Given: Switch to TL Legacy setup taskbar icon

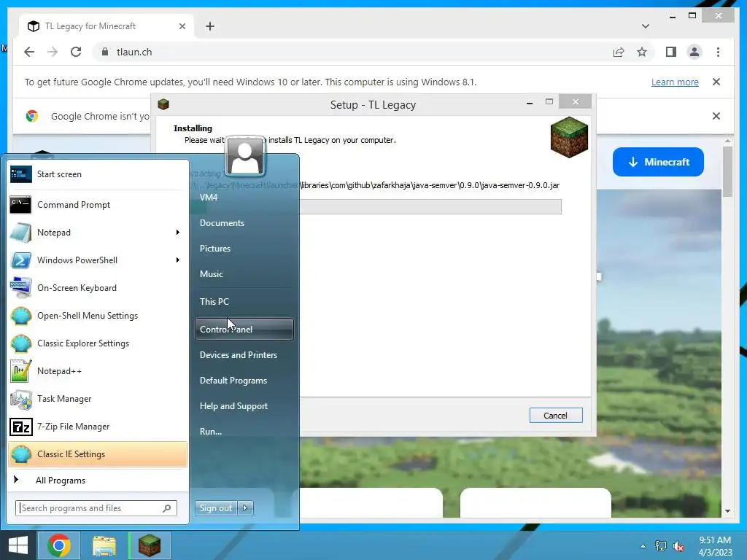Looking at the screenshot, I should [150, 545].
